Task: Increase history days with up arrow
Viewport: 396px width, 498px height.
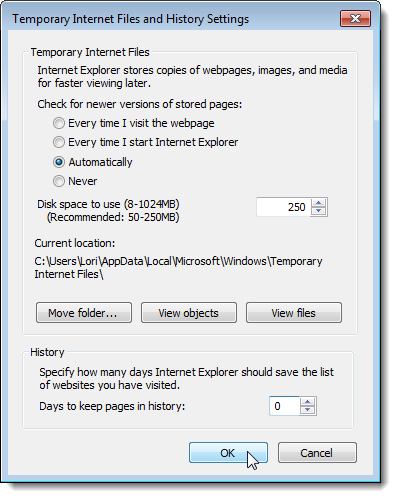Action: 307,402
